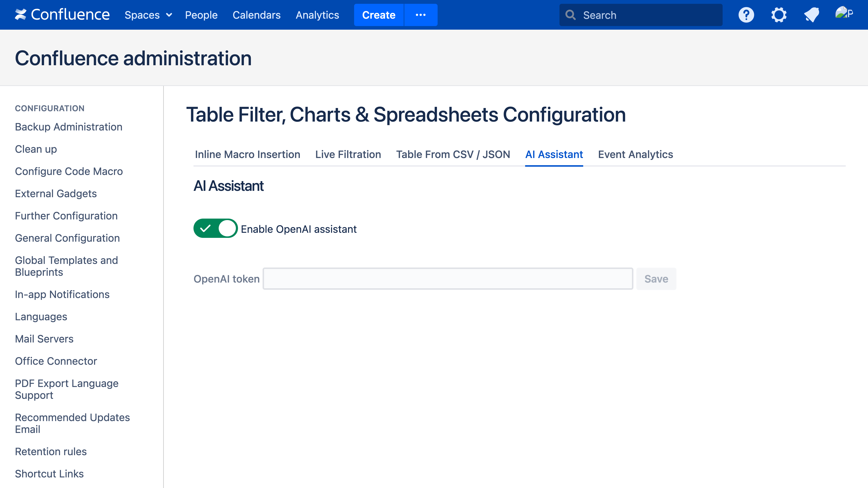This screenshot has height=488, width=868.
Task: Switch to Inline Macro Insertion tab
Action: pyautogui.click(x=247, y=154)
